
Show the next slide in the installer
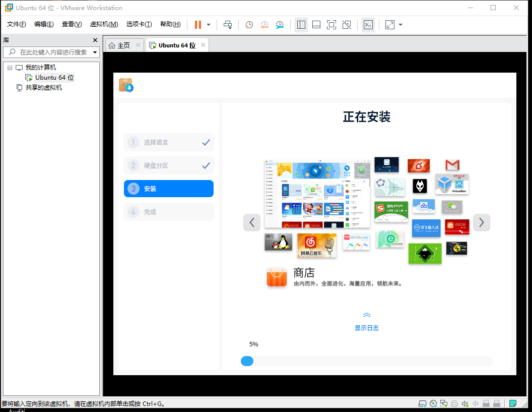point(482,222)
